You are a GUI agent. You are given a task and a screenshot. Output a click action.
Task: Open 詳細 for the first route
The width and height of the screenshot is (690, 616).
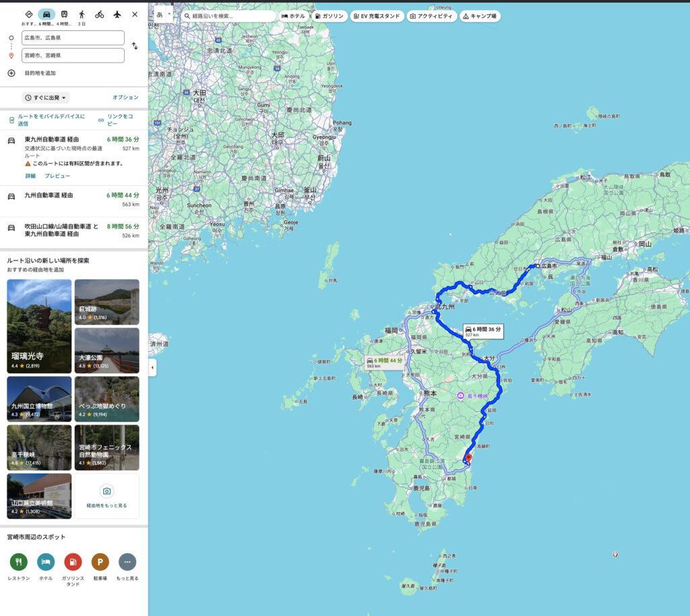coord(30,176)
